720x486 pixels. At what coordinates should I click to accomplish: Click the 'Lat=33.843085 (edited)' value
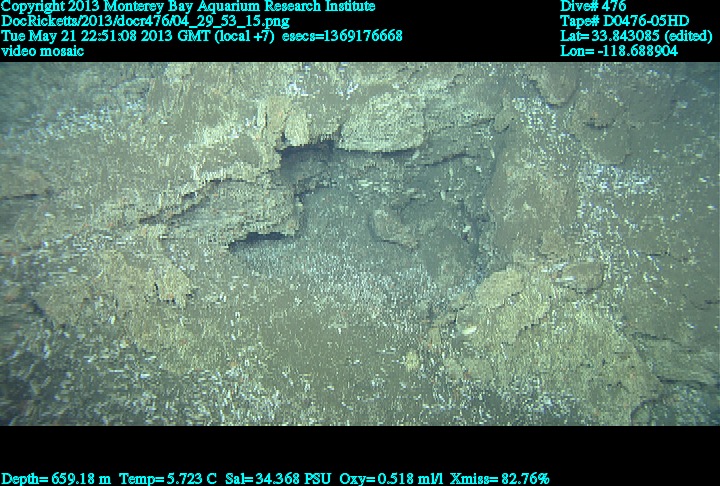[x=636, y=36]
